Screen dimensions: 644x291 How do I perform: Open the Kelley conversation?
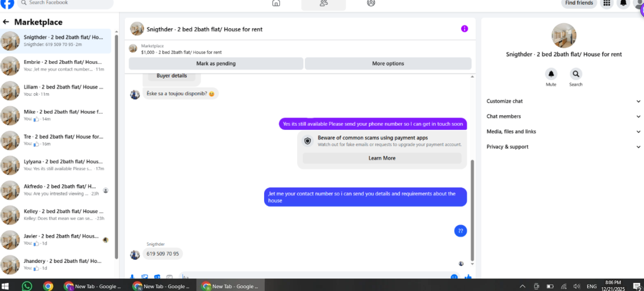(56, 215)
